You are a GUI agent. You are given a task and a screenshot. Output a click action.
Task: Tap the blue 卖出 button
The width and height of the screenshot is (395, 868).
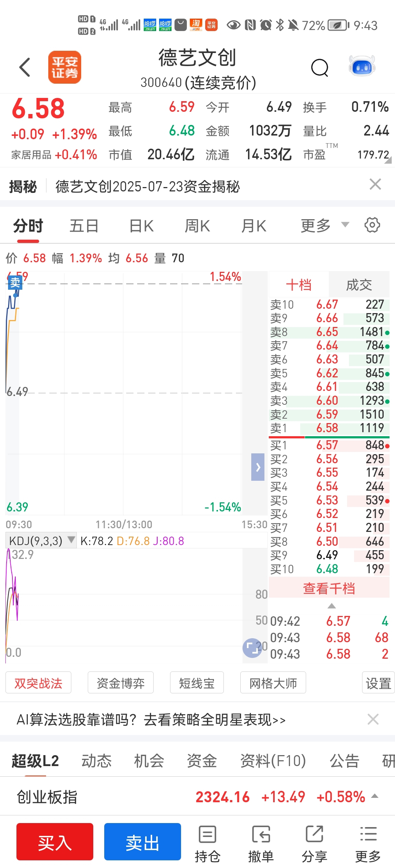pos(143,842)
